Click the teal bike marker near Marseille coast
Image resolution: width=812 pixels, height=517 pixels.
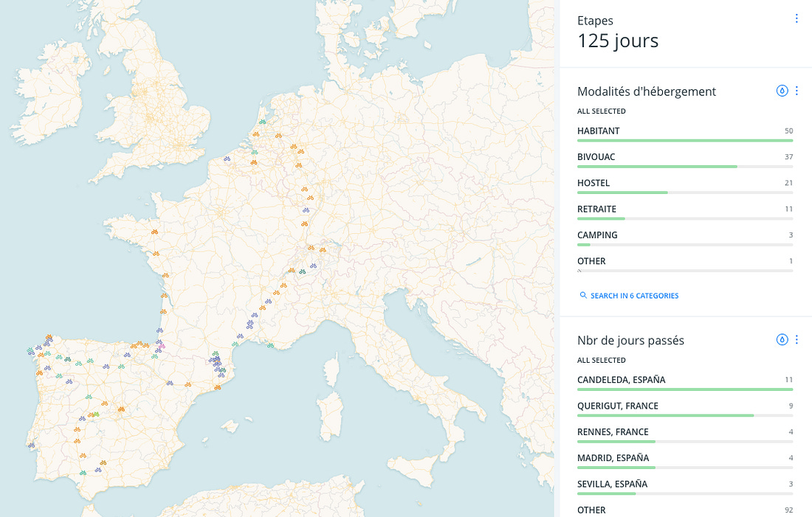pyautogui.click(x=270, y=345)
